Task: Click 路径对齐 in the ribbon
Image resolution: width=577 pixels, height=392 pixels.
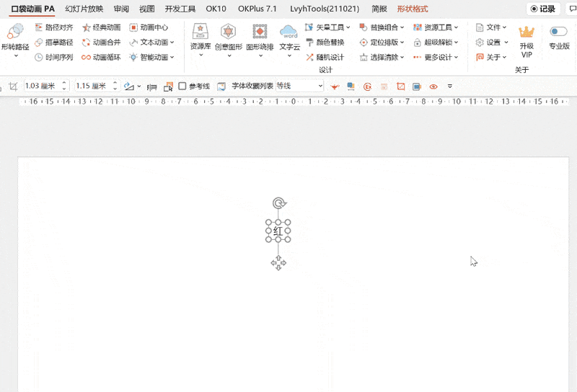Action: tap(53, 27)
